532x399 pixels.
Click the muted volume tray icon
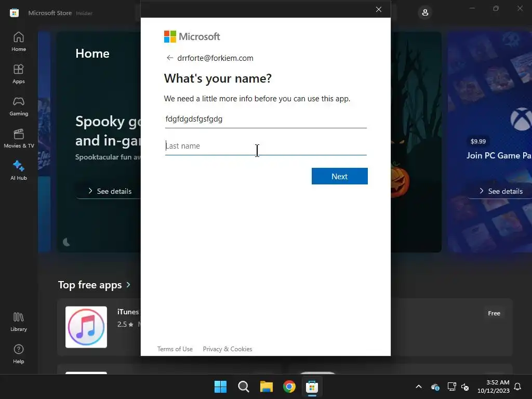(465, 387)
